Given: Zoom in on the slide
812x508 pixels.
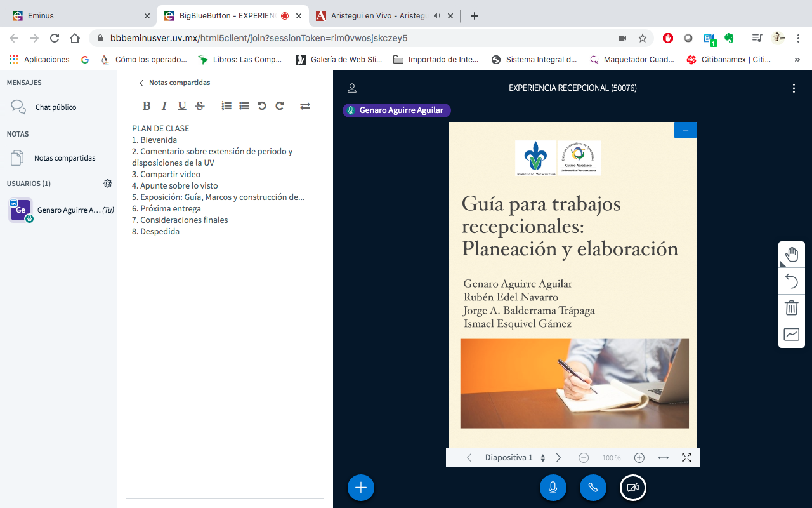Looking at the screenshot, I should tap(639, 458).
